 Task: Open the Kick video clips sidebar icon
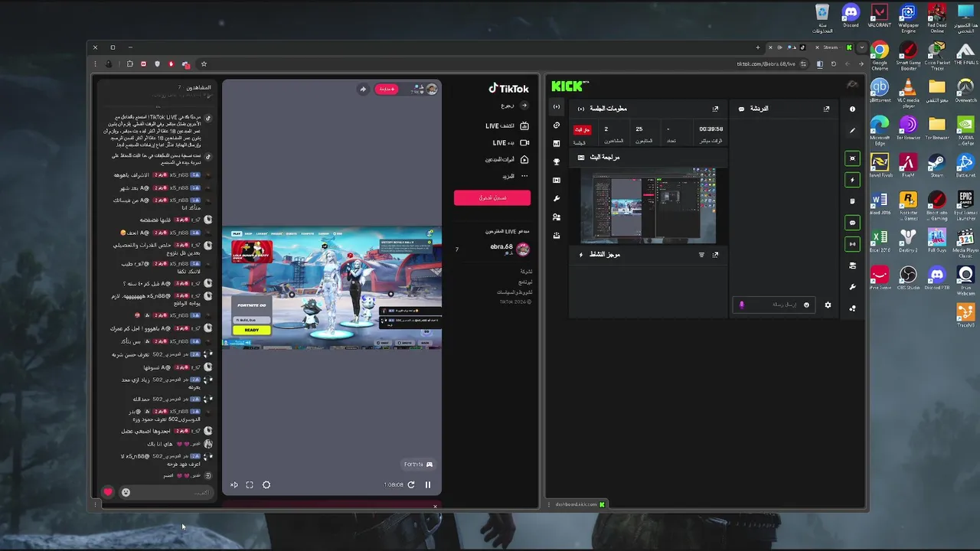[557, 180]
